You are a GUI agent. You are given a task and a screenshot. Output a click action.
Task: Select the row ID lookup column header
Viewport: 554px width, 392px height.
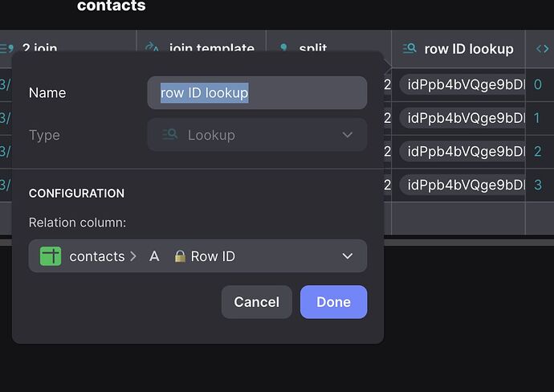(468, 49)
